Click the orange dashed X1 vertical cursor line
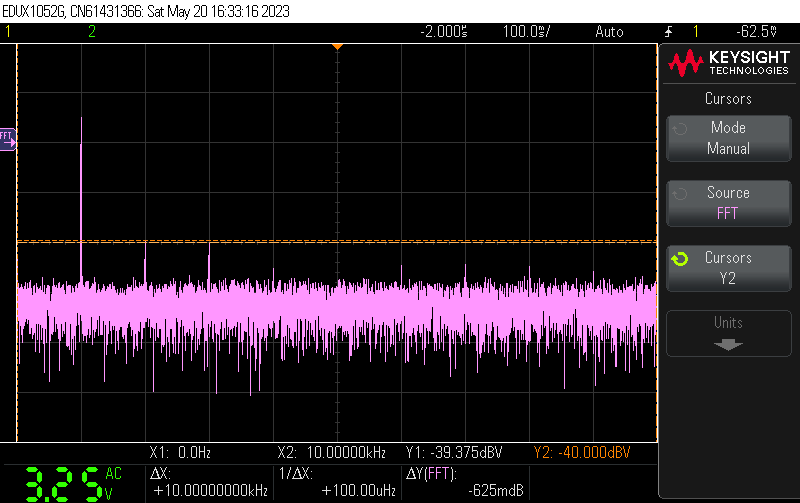This screenshot has width=800, height=503. (17, 243)
